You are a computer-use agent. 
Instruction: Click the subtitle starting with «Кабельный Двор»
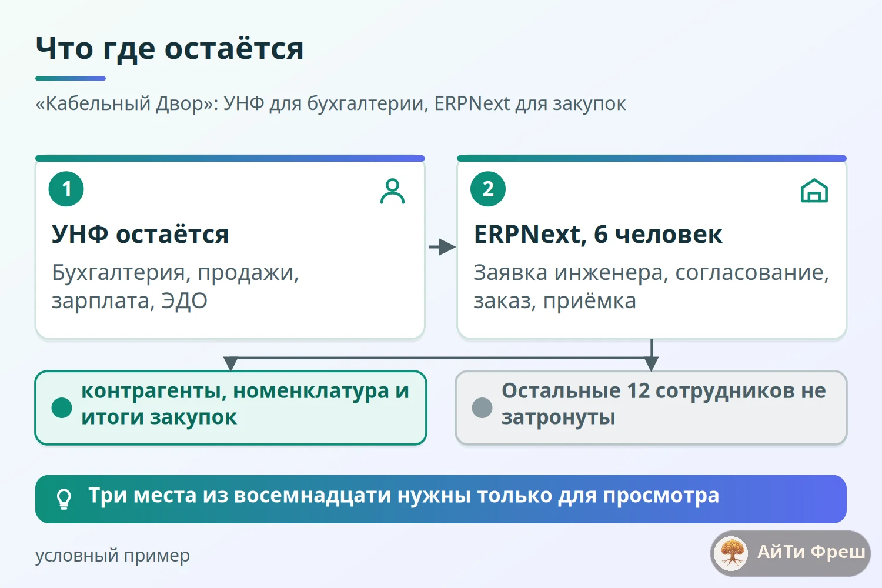330,103
